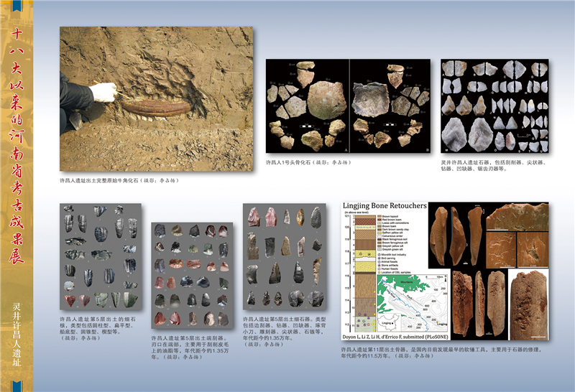Open the Lingjing stone tools photo
The image size is (575, 392).
click(494, 108)
